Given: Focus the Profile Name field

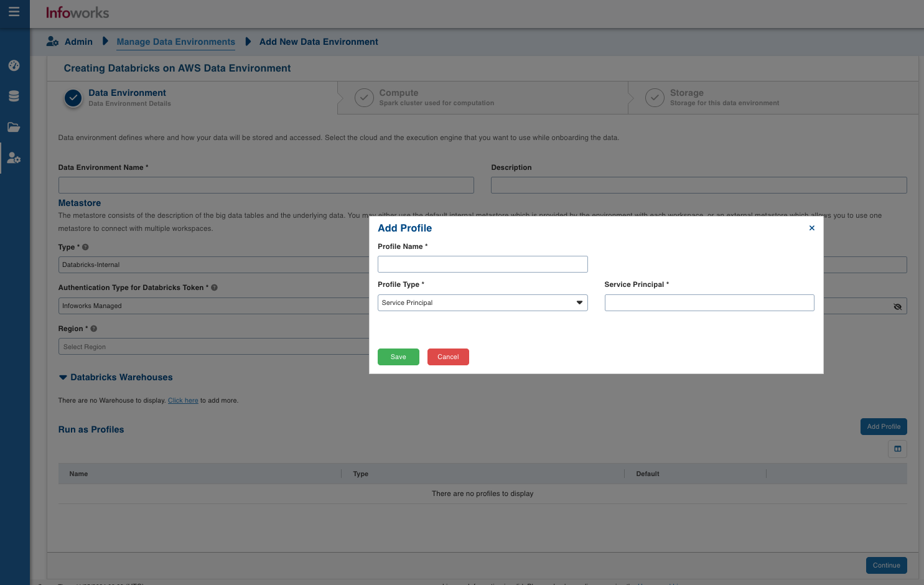Looking at the screenshot, I should 482,264.
